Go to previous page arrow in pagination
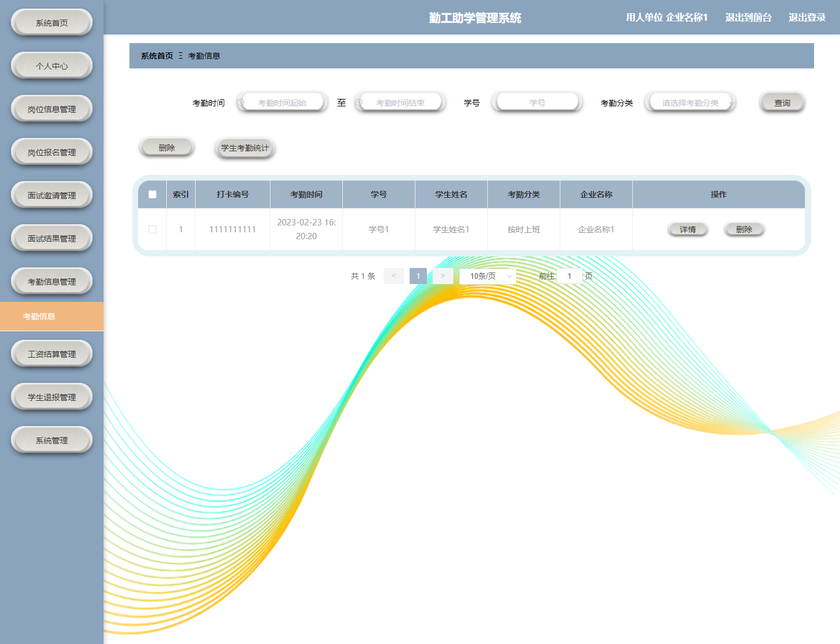 point(394,276)
